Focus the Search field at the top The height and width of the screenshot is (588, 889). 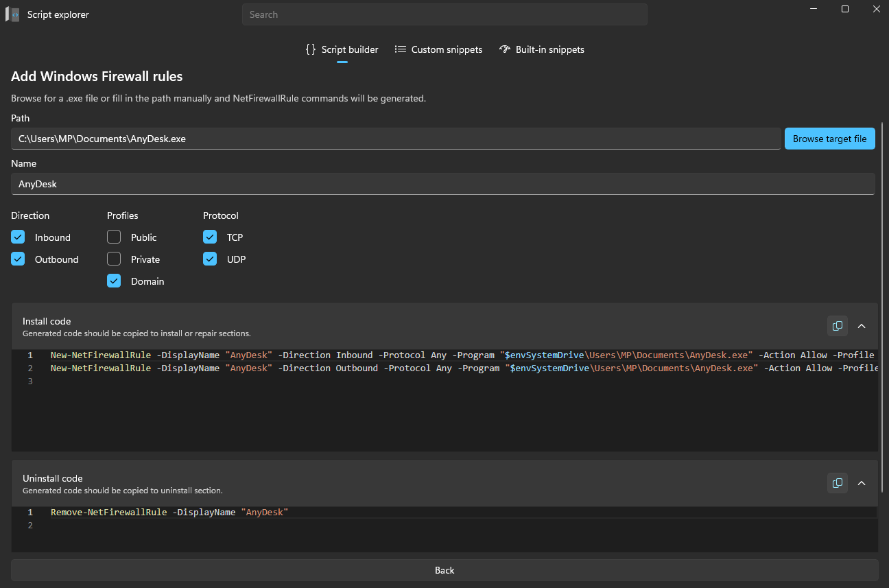pyautogui.click(x=444, y=14)
